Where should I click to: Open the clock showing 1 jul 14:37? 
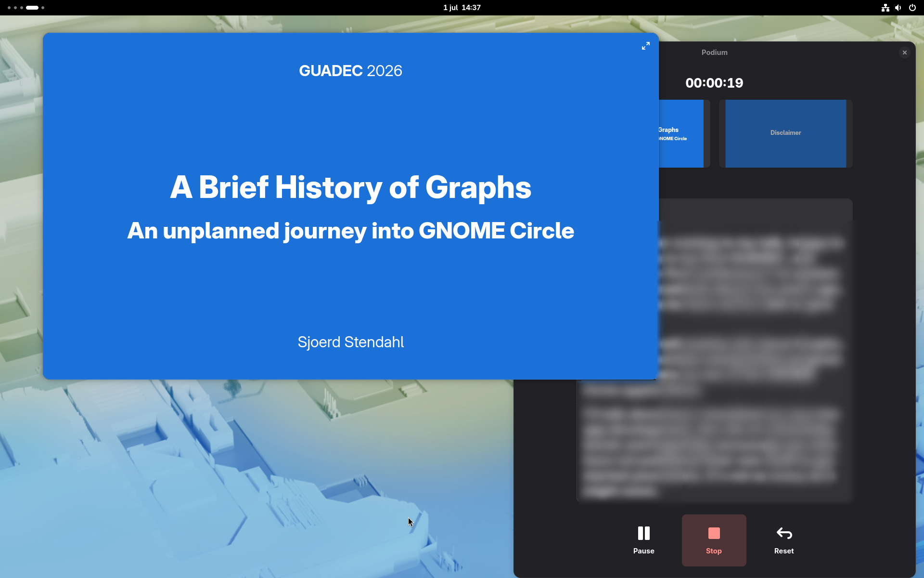tap(462, 8)
